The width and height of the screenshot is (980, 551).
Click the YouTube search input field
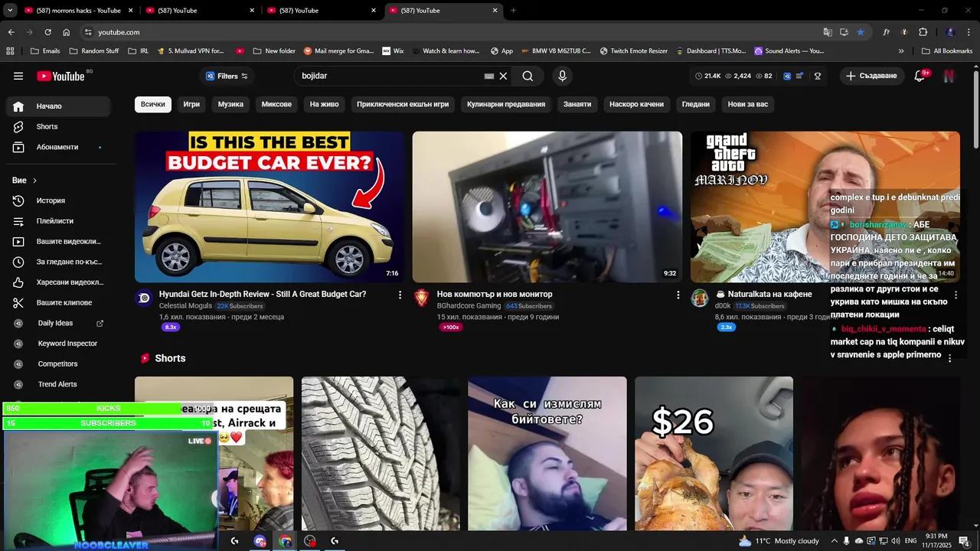(390, 76)
